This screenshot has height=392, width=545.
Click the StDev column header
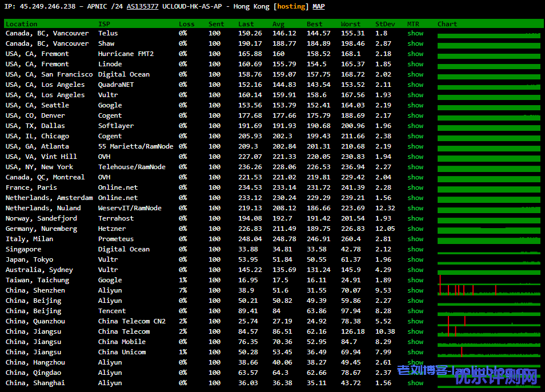[384, 24]
